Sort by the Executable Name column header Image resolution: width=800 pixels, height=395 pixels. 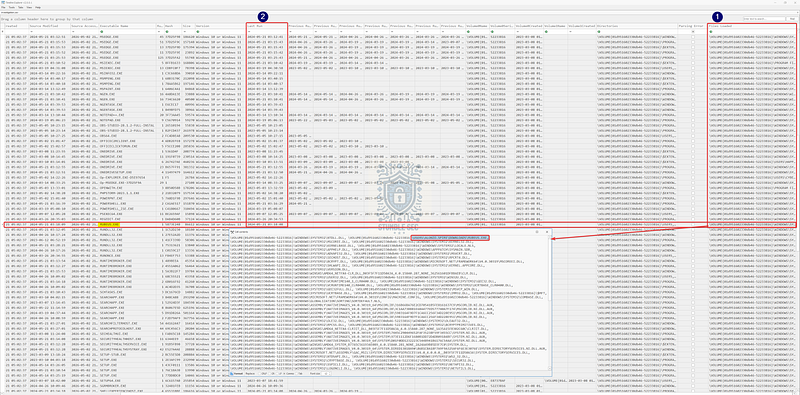pyautogui.click(x=128, y=26)
